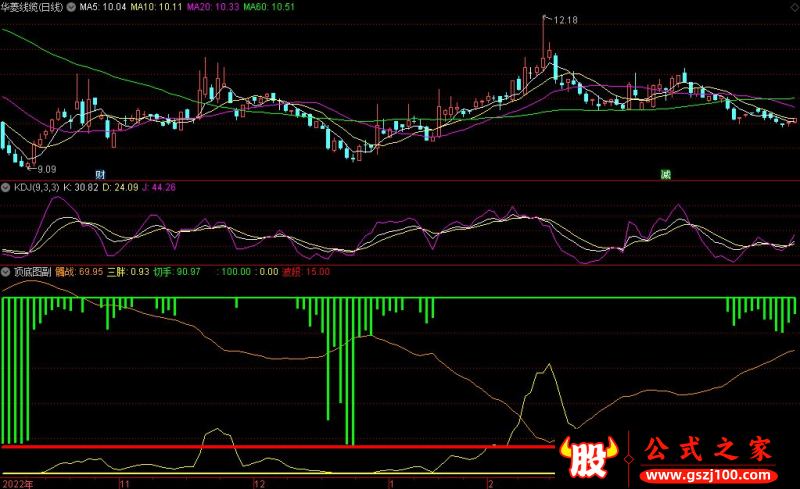Click the 12.18 high price marker
Screen dimensions: 800x489
pos(565,19)
